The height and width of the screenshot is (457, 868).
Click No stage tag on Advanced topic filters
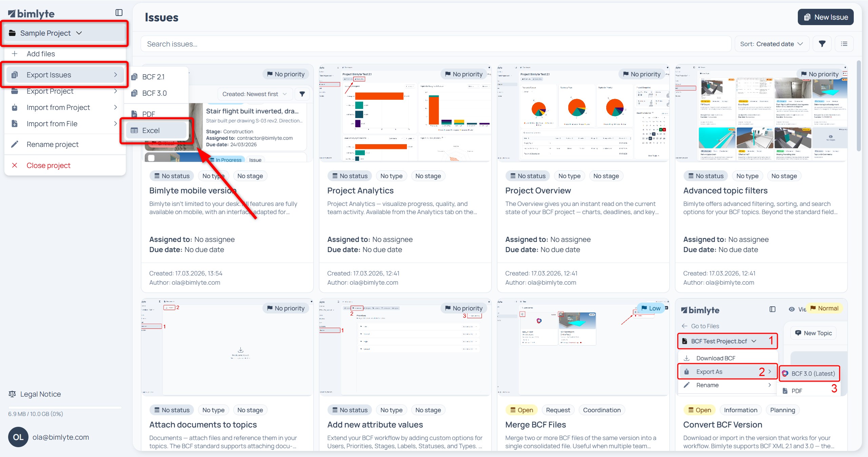(x=784, y=176)
